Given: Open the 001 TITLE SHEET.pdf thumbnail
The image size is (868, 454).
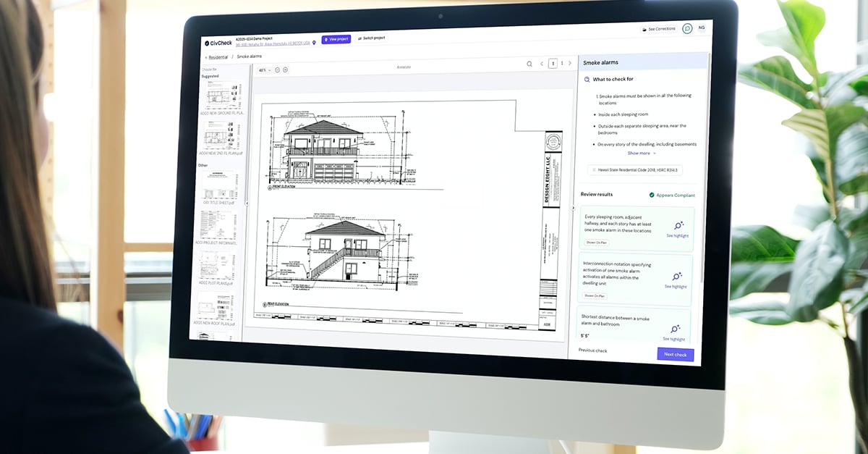Looking at the screenshot, I should point(220,187).
